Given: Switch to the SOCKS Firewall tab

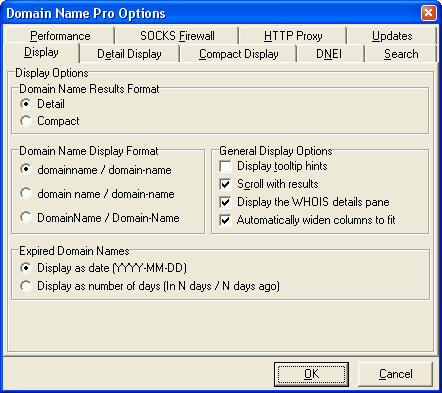Looking at the screenshot, I should click(177, 36).
